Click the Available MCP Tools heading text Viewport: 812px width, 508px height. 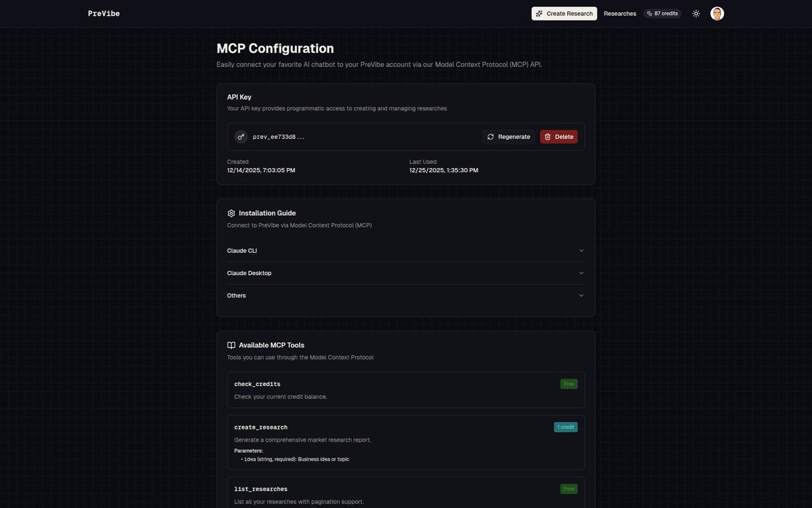point(271,345)
